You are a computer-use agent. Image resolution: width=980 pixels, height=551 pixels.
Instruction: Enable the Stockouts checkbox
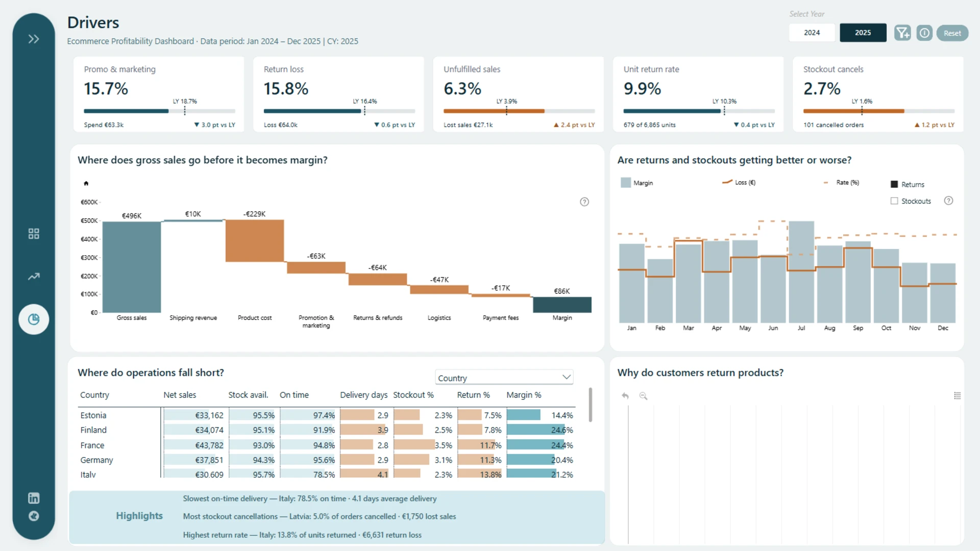pos(894,201)
